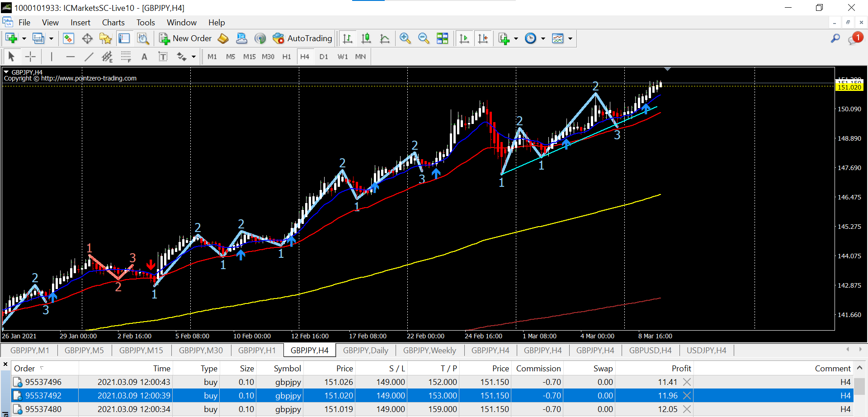Expand the Periods dropdown arrow

coord(543,38)
